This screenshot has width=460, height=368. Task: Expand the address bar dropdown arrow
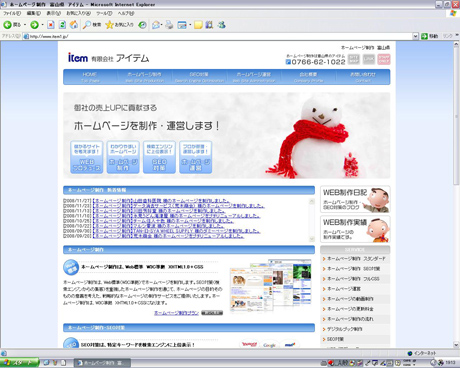pos(415,36)
